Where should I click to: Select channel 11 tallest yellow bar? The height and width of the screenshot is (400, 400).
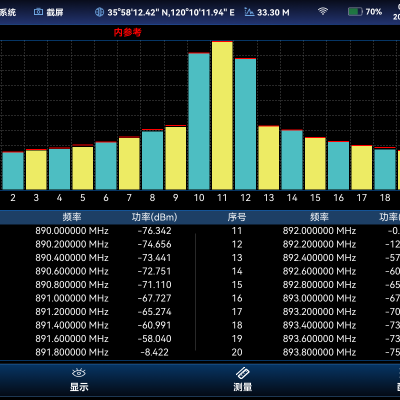[222, 116]
